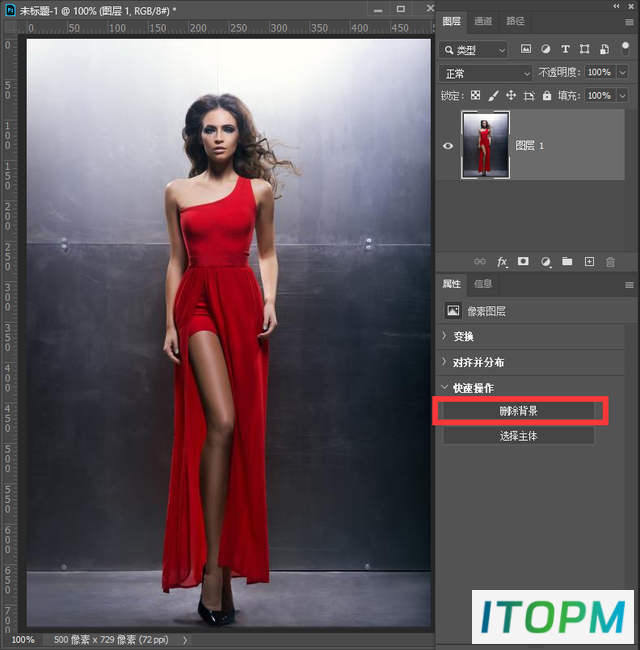Click the 填充 100% value field
Screen dimensions: 640x650
(600, 96)
